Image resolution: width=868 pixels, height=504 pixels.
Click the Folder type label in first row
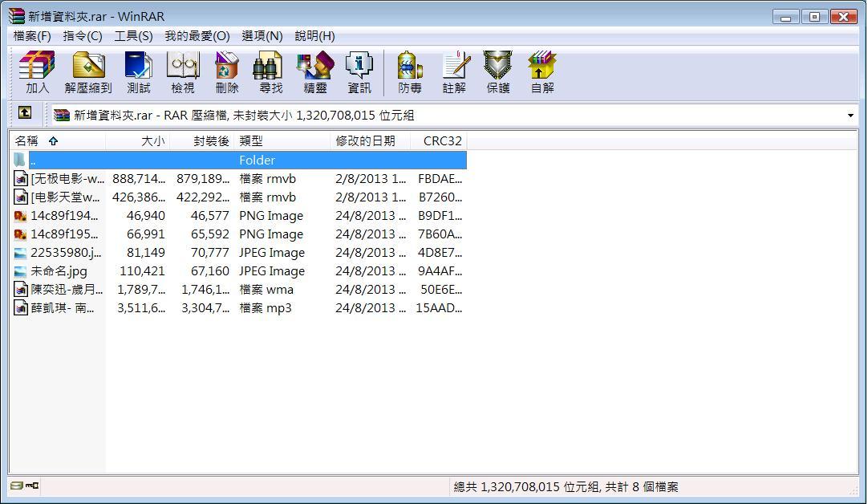coord(257,160)
